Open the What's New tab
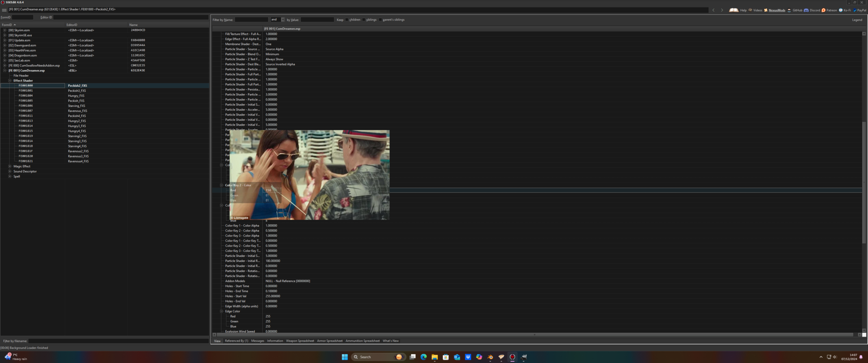Viewport: 868px width, 363px height. (391, 341)
